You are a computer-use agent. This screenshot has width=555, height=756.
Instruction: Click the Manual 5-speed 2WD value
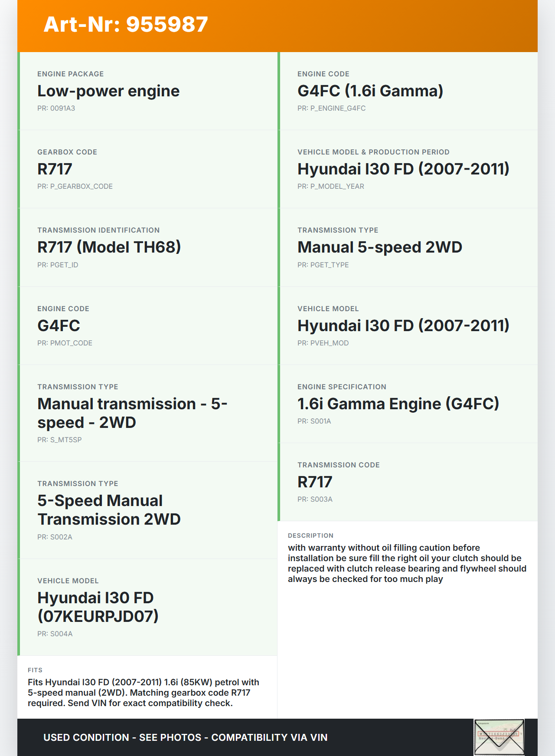(379, 247)
